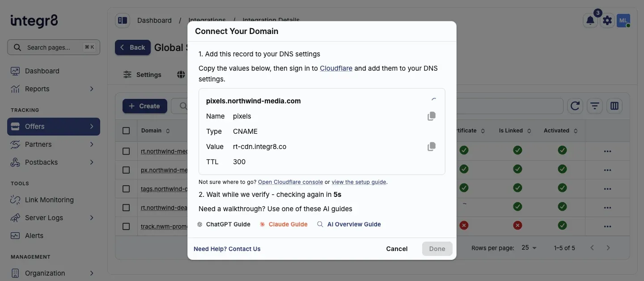Expand the Server Logs sidebar item
Screen dimensions: 644x281
(x=91, y=218)
